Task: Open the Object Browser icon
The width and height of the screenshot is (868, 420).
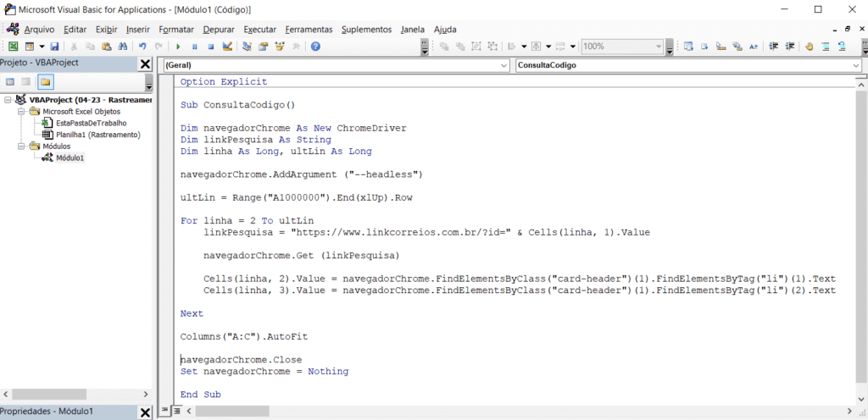Action: click(280, 47)
